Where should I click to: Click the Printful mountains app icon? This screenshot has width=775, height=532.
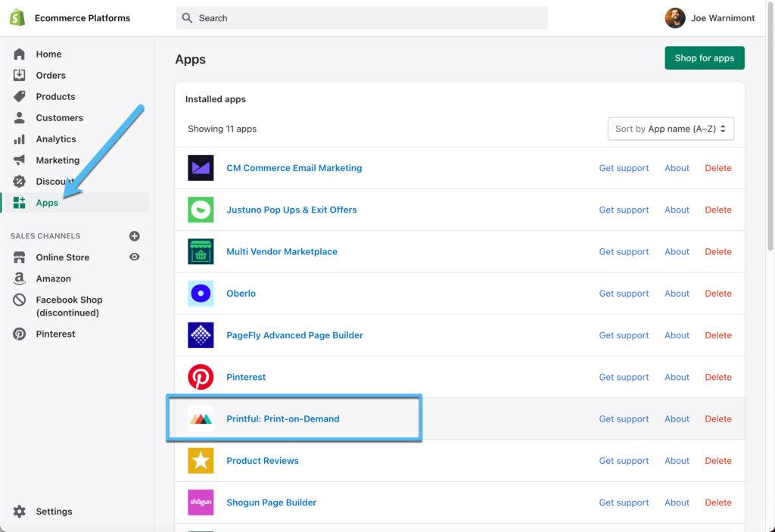point(201,418)
